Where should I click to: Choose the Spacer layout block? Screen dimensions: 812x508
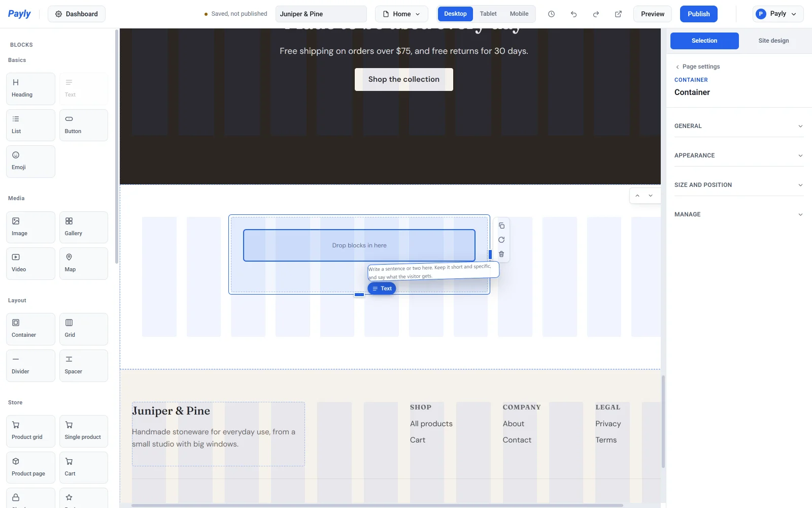[84, 366]
